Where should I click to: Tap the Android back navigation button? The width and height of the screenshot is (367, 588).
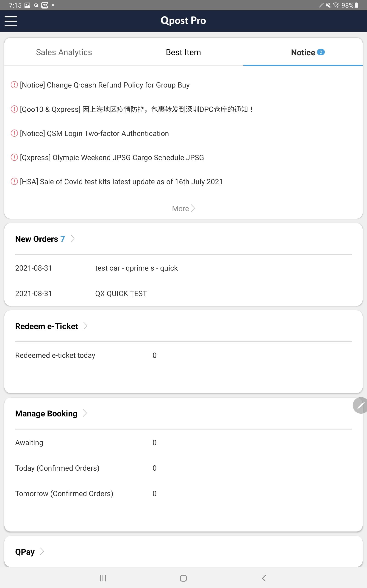(x=264, y=578)
